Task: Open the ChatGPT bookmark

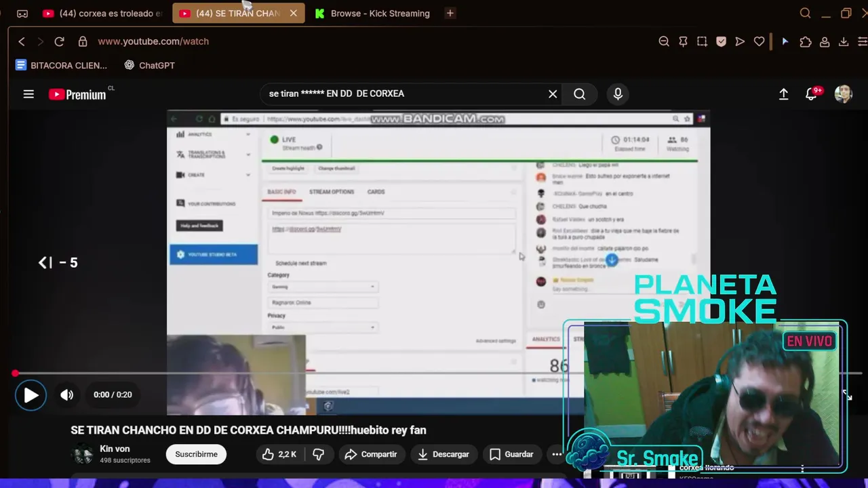Action: [149, 65]
